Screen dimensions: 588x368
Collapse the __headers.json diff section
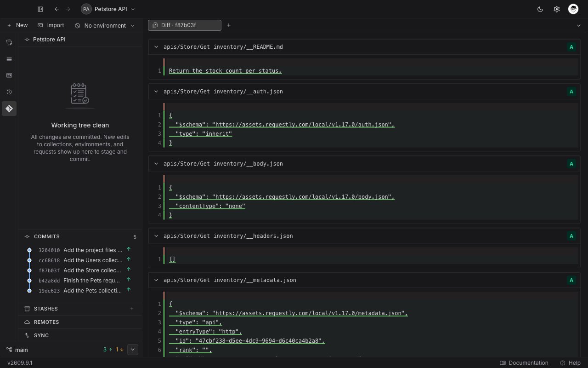[156, 236]
